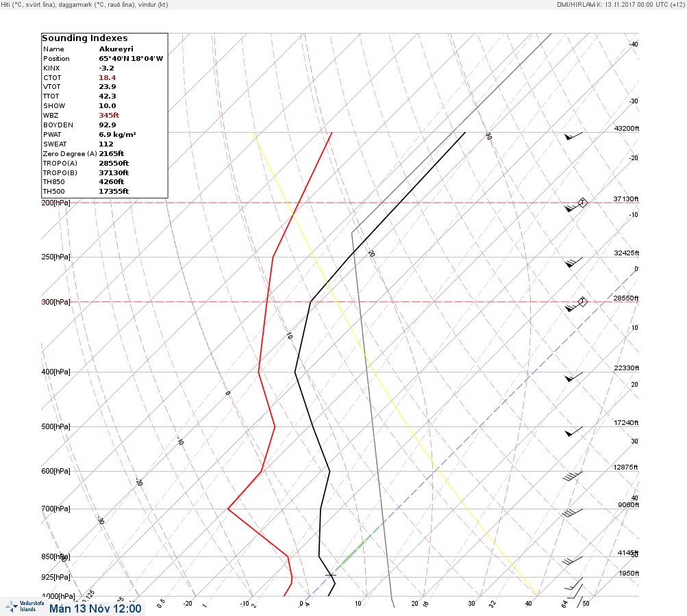Click the 37130ft altitude label on right axis

[625, 198]
